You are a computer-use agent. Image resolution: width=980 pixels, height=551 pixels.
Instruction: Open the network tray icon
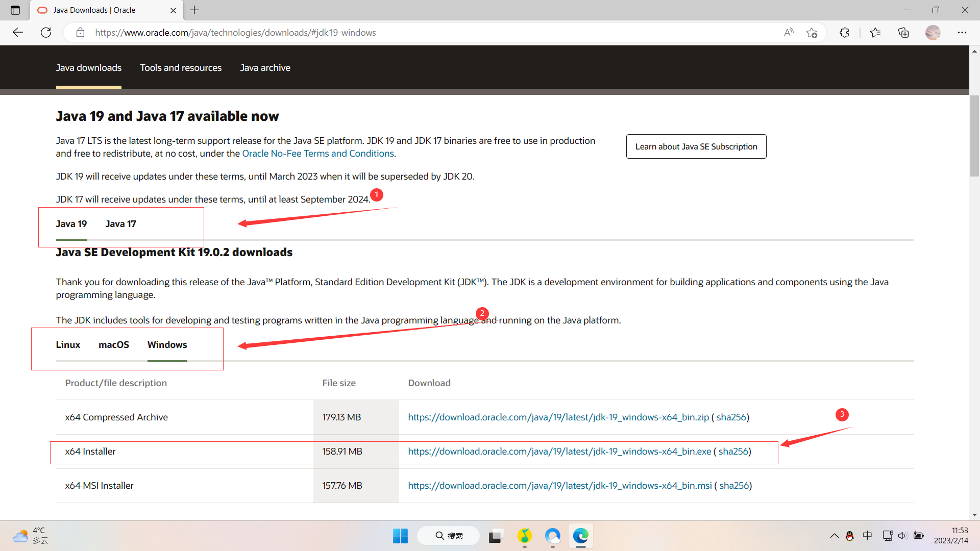[x=888, y=536]
